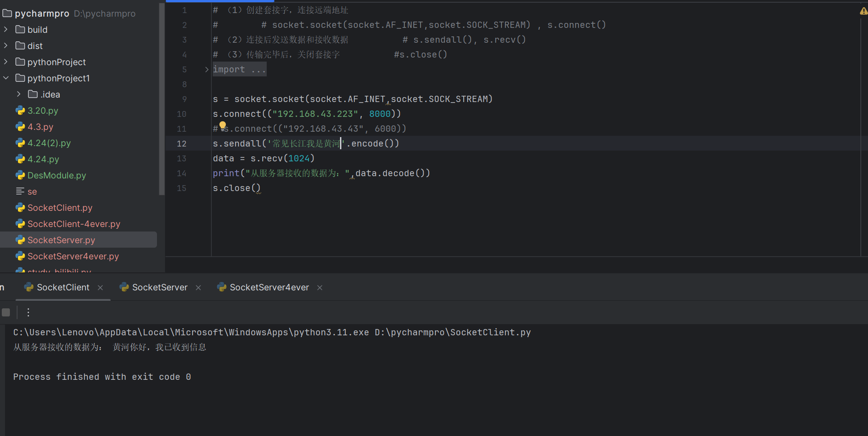868x436 pixels.
Task: Open the run toolbar more options menu
Action: 28,312
